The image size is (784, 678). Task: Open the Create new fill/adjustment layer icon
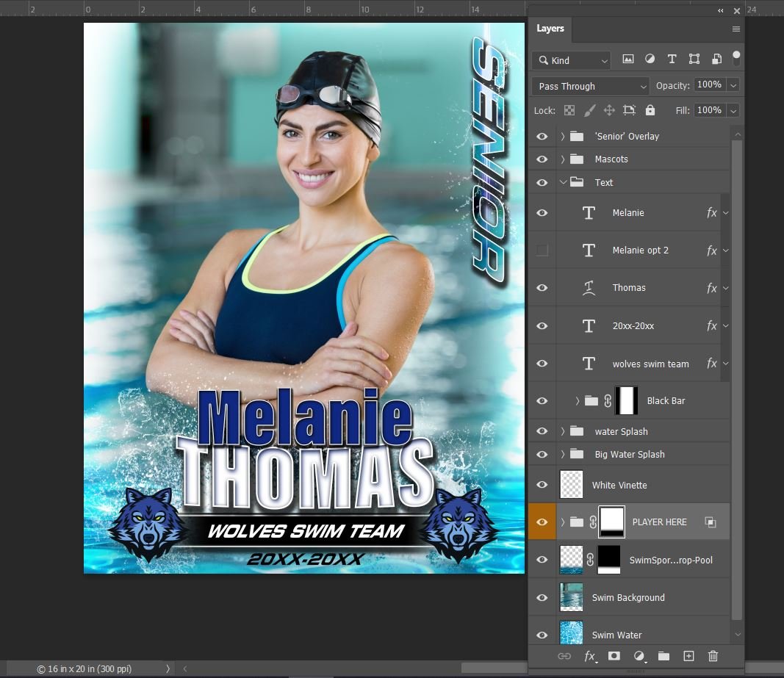click(x=639, y=656)
